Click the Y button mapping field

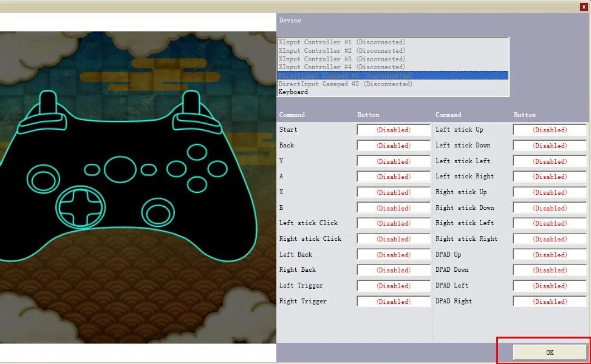(393, 161)
